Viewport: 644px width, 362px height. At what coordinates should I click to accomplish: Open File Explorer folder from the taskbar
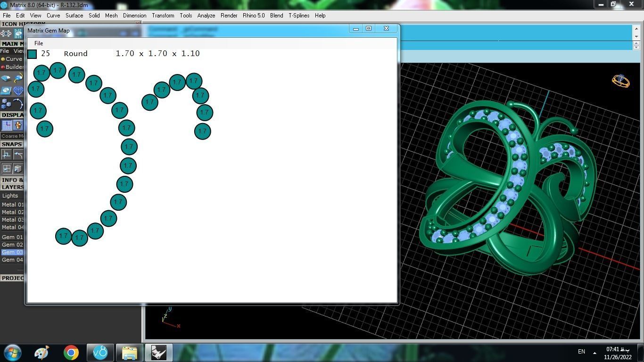130,353
